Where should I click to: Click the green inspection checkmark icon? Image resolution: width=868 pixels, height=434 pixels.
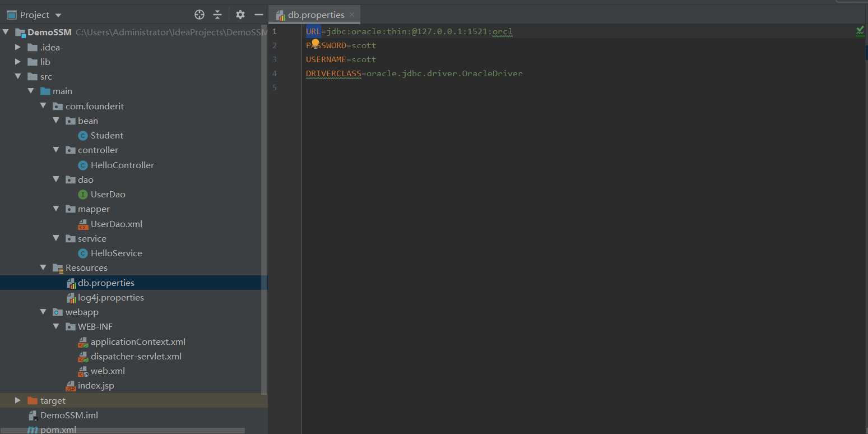(x=860, y=31)
